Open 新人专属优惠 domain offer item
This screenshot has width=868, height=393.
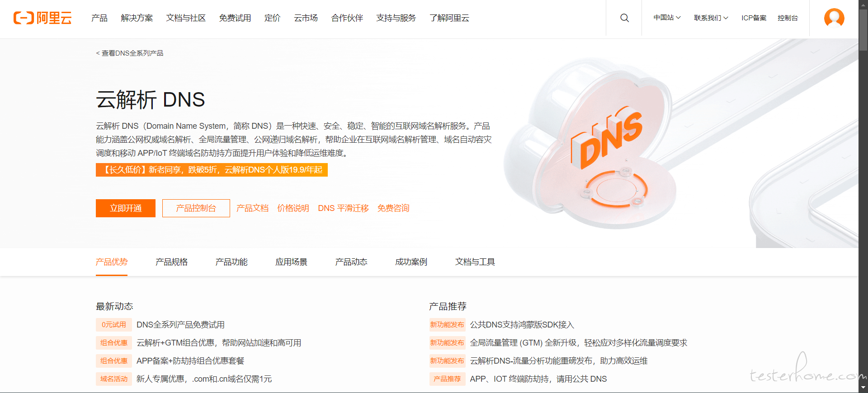(x=204, y=379)
